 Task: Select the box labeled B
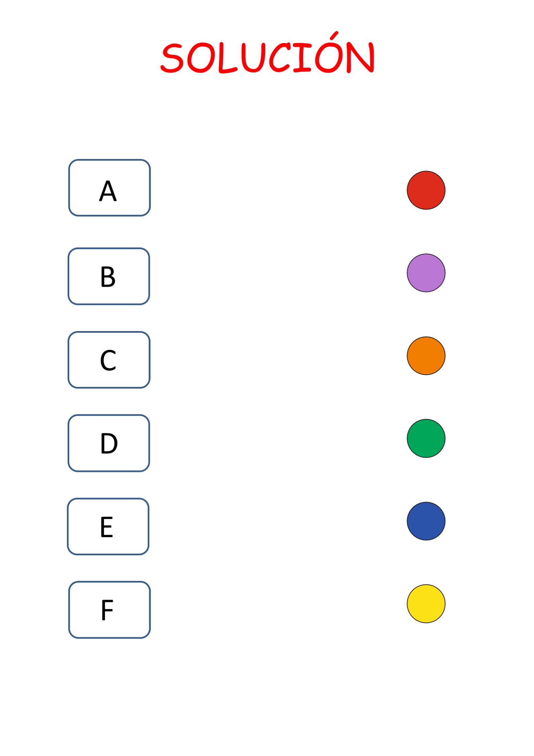pyautogui.click(x=109, y=276)
